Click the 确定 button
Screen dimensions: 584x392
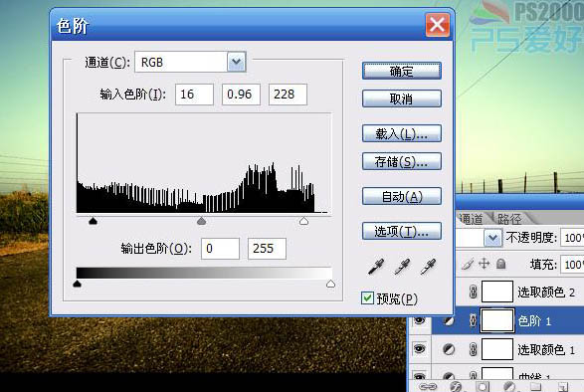click(402, 71)
